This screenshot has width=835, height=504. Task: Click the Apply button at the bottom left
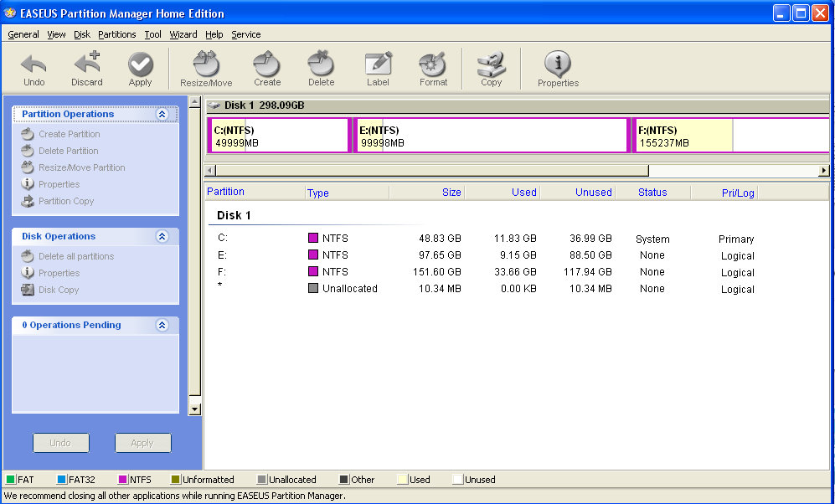[x=142, y=443]
